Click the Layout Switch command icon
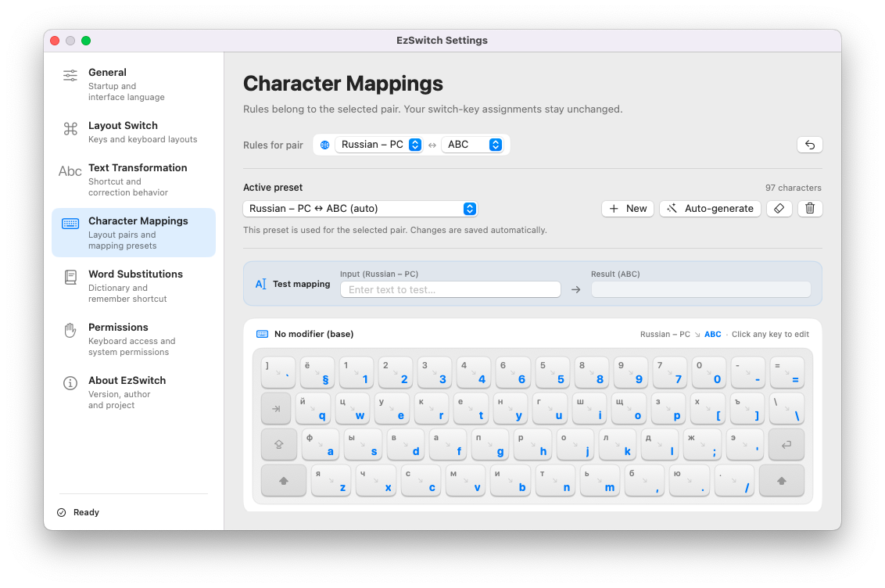This screenshot has width=885, height=588. [70, 129]
